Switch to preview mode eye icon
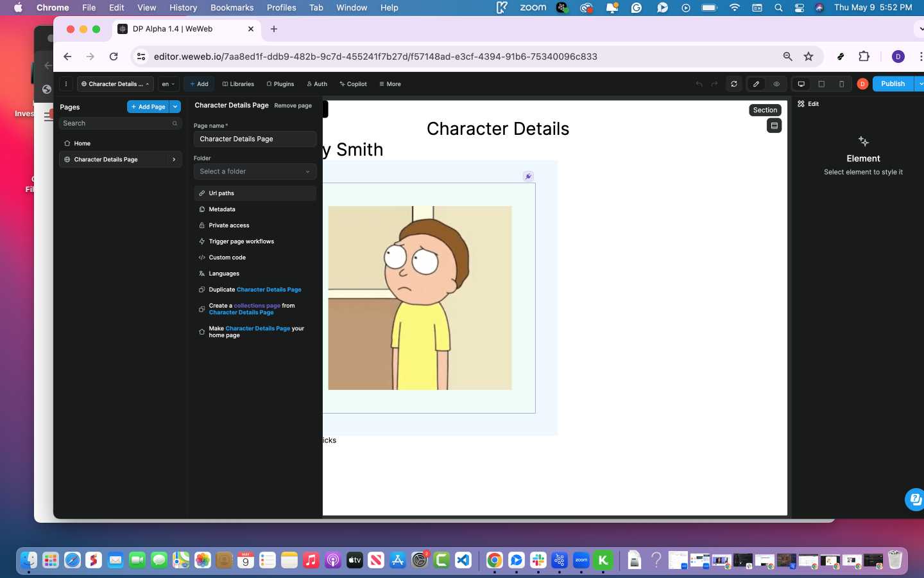Screen dimensions: 924x578 (x=776, y=84)
